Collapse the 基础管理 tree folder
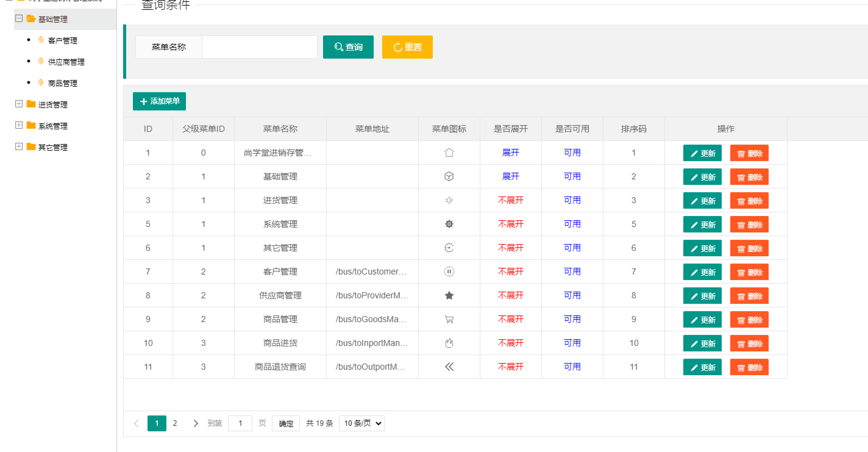868x452 pixels. [19, 19]
